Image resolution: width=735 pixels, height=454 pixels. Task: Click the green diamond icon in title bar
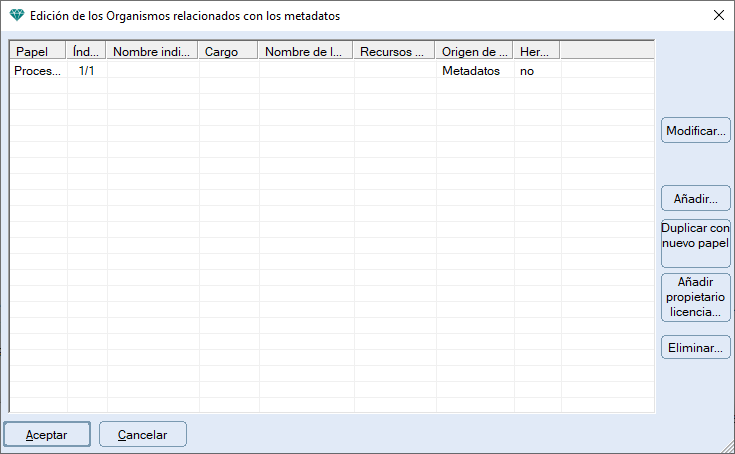[16, 15]
